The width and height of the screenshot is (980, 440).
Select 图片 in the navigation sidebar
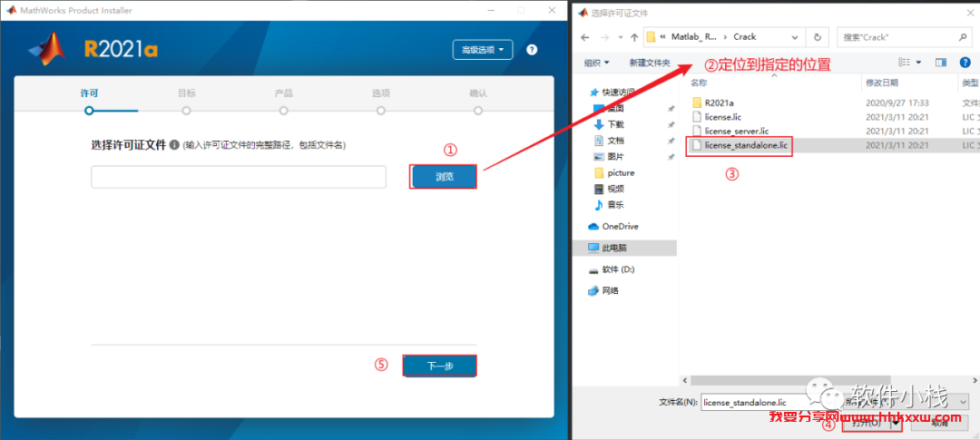[615, 156]
